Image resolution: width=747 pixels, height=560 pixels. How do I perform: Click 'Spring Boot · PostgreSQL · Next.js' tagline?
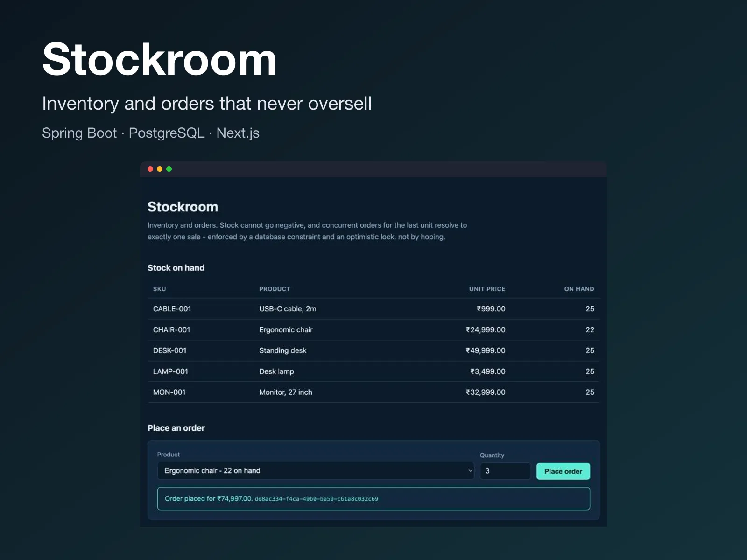[x=150, y=133]
